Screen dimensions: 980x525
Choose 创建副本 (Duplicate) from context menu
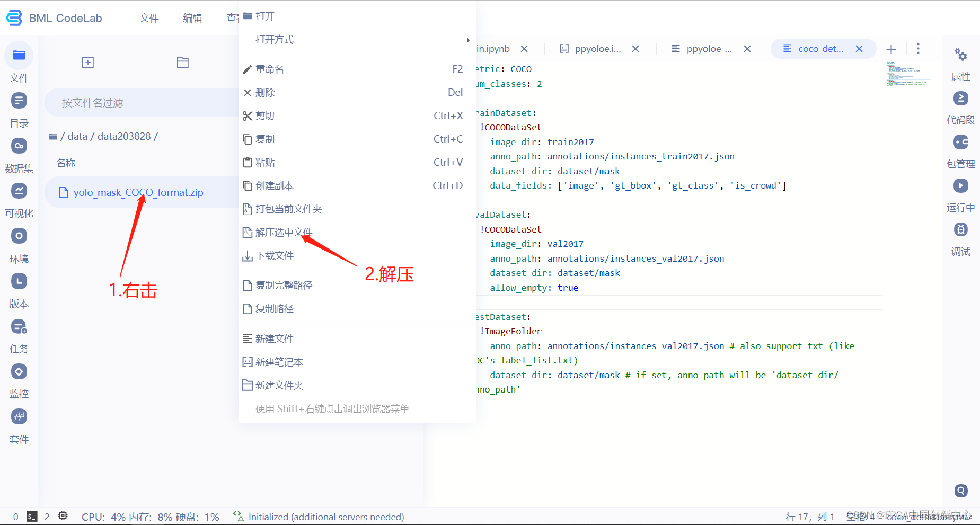(357, 186)
